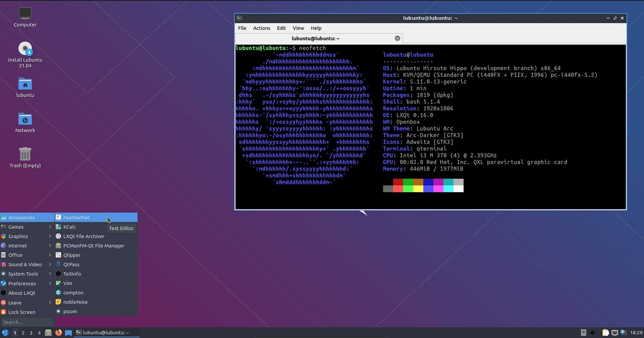Open the network status tray icon
Viewport: 644px width, 338px height.
pos(615,332)
